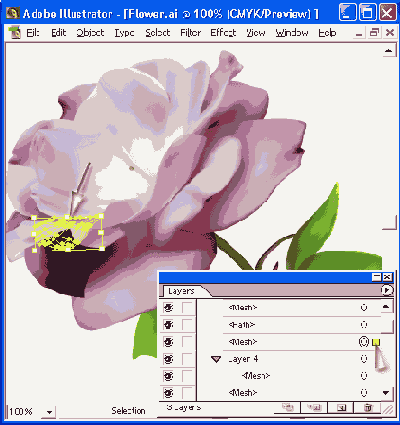Click target circle of the <Path> row
Image resolution: width=400 pixels, height=425 pixels.
[x=364, y=325]
